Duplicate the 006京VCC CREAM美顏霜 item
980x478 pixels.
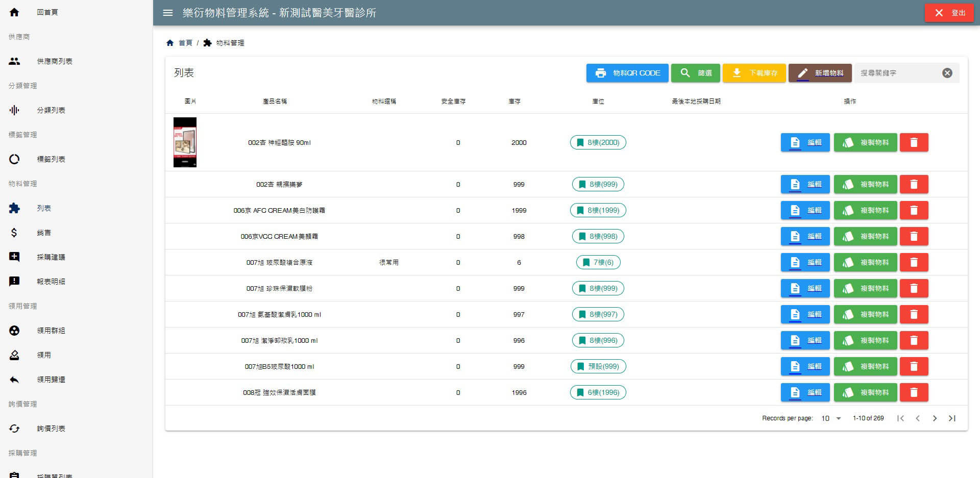pos(865,236)
